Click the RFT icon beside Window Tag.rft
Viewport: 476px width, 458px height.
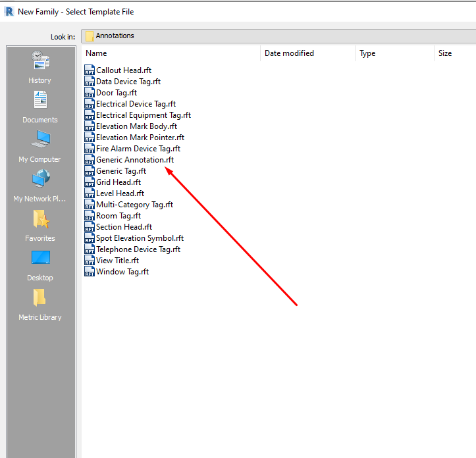[90, 272]
